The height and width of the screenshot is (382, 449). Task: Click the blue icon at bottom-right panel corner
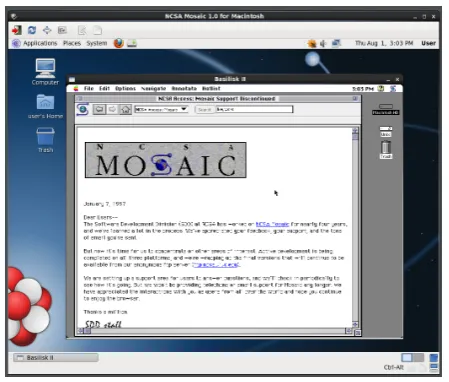pos(433,358)
